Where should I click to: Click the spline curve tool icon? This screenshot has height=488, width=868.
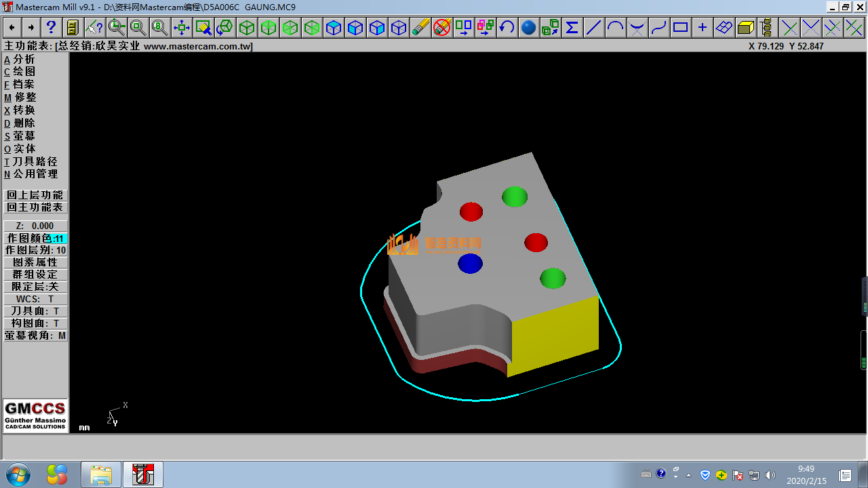click(658, 28)
